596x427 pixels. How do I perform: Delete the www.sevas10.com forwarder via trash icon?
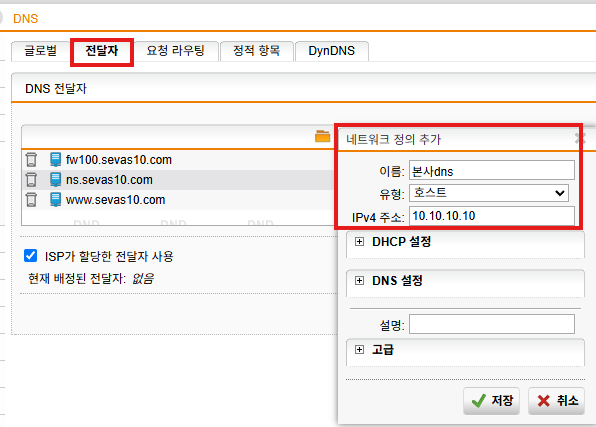tap(31, 200)
